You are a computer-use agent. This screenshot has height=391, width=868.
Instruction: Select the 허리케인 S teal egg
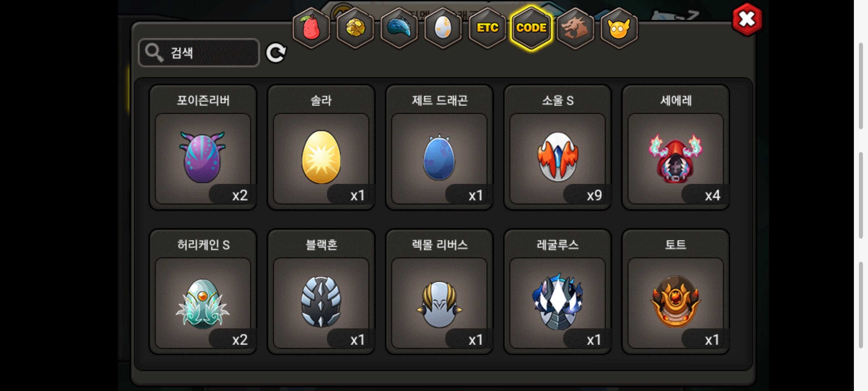click(x=203, y=292)
